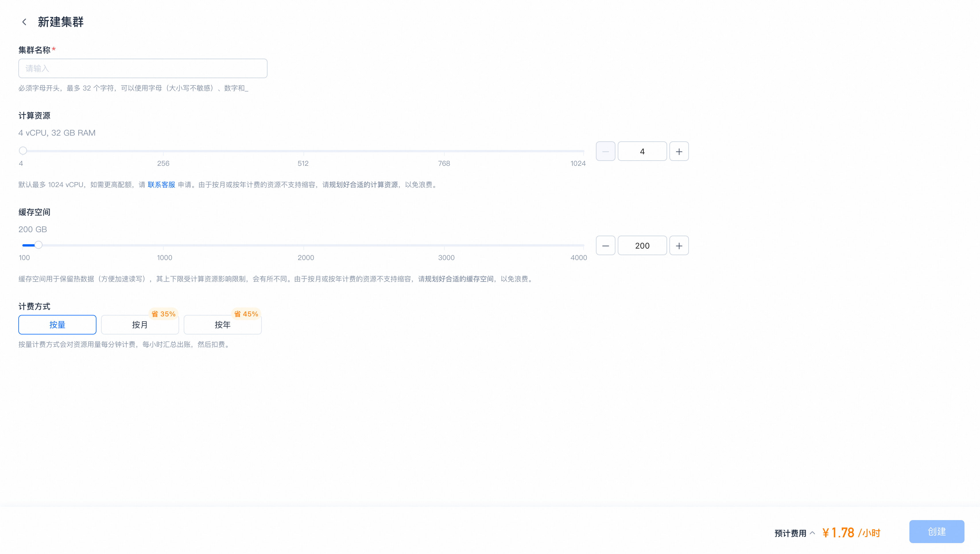Click the 省 35% discount badge
980x554 pixels.
(164, 314)
